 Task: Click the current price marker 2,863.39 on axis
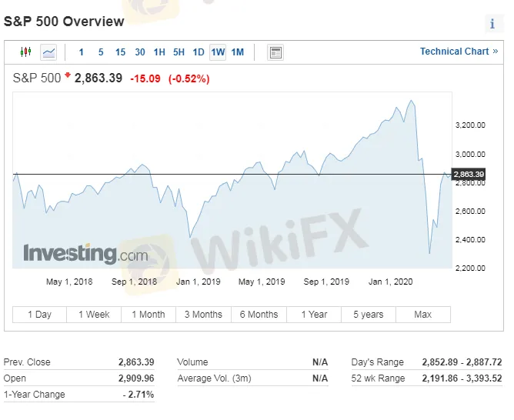click(469, 175)
